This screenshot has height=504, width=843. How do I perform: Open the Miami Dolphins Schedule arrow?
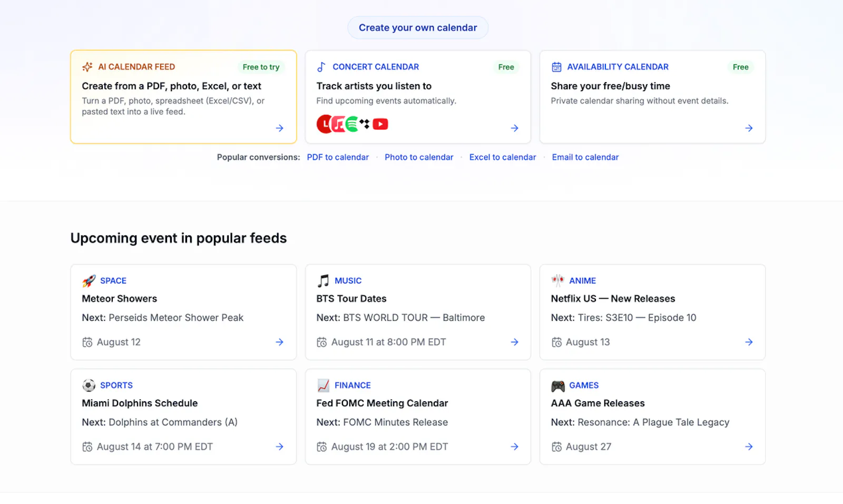[280, 447]
